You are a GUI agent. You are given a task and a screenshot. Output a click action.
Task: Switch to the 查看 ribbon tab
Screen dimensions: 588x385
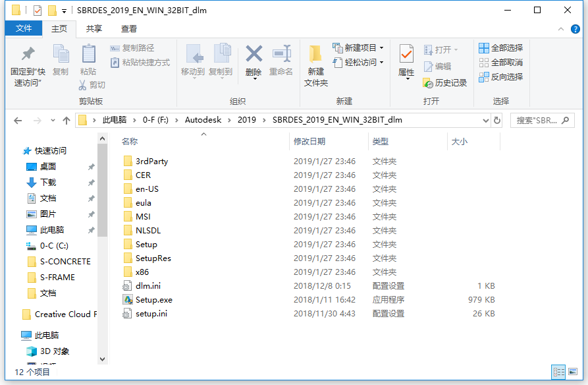(129, 29)
